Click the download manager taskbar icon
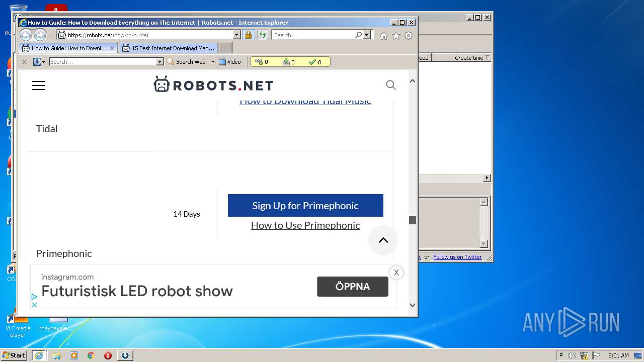This screenshot has width=644, height=362. (125, 355)
